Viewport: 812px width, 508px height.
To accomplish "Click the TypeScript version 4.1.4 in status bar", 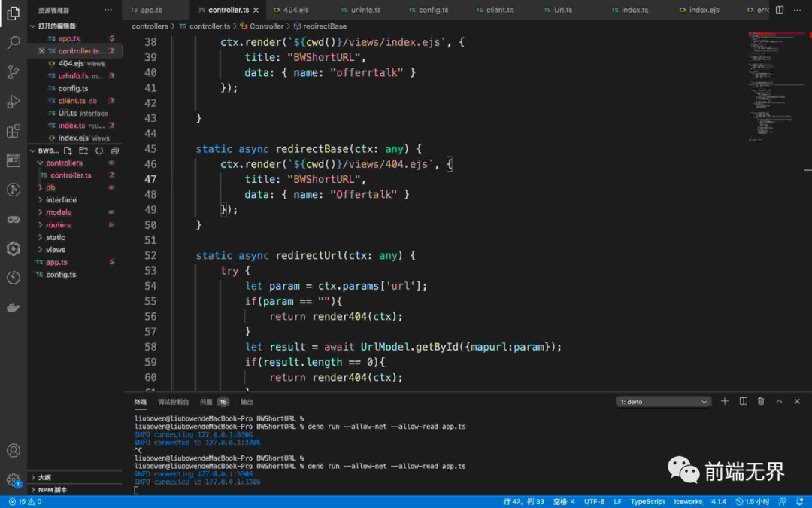I will tap(718, 502).
